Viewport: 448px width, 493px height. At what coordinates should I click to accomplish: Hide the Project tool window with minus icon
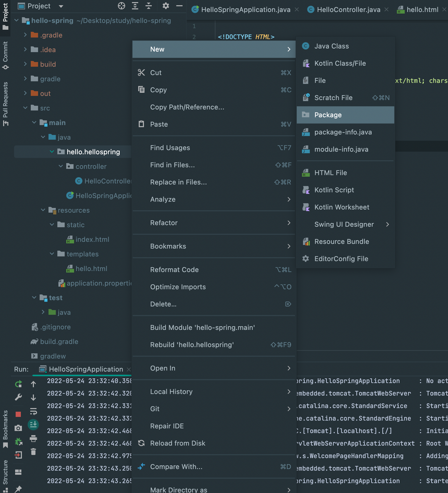[x=179, y=6]
